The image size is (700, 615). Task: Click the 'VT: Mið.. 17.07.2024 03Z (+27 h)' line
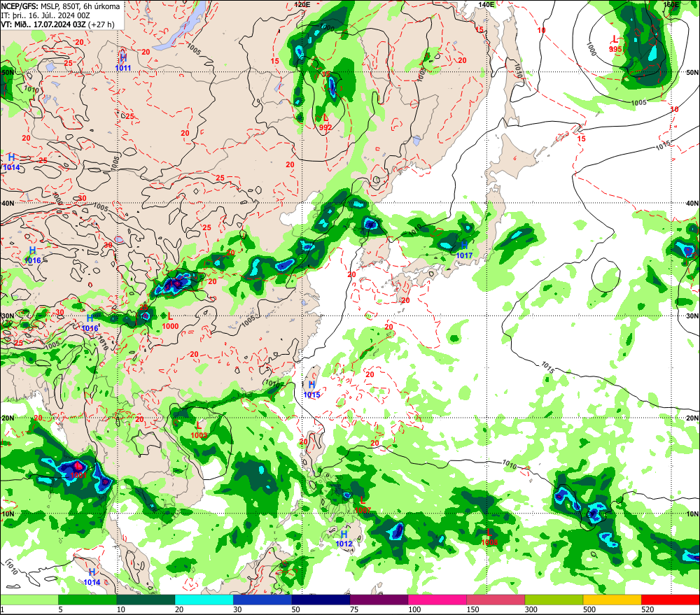pos(57,24)
